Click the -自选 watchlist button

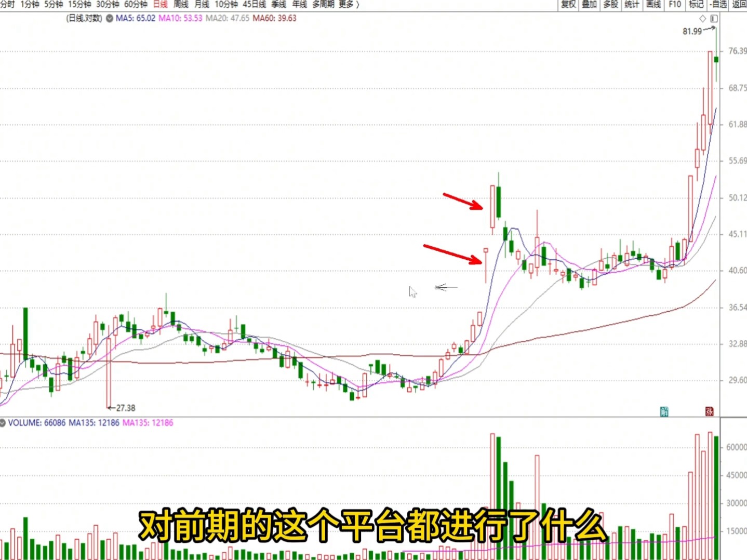[x=718, y=4]
